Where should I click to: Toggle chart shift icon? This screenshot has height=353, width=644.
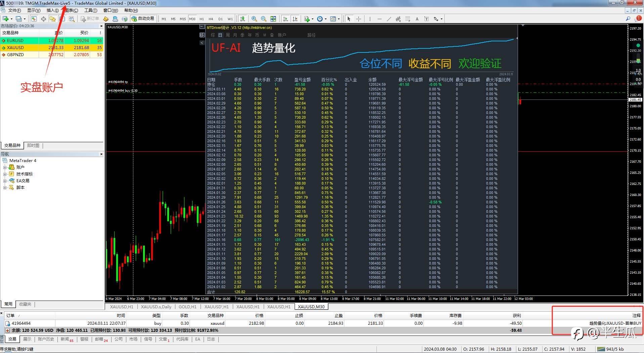pos(295,19)
